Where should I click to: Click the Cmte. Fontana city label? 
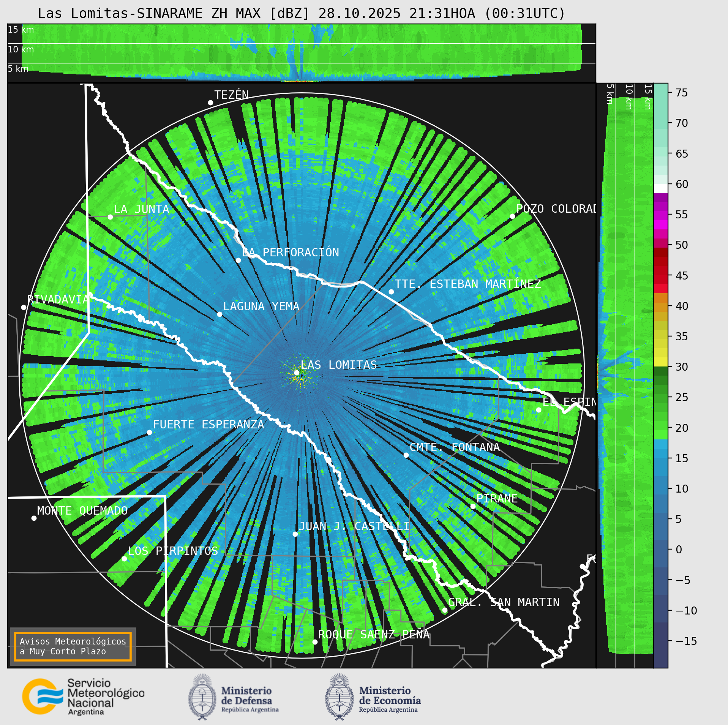[x=455, y=447]
